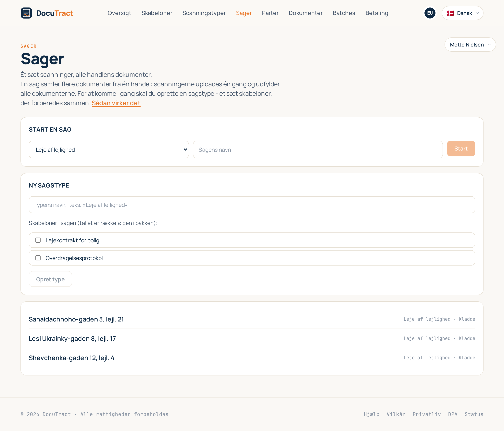504x431 pixels.
Task: Focus the Typens navn input field
Action: pos(252,205)
